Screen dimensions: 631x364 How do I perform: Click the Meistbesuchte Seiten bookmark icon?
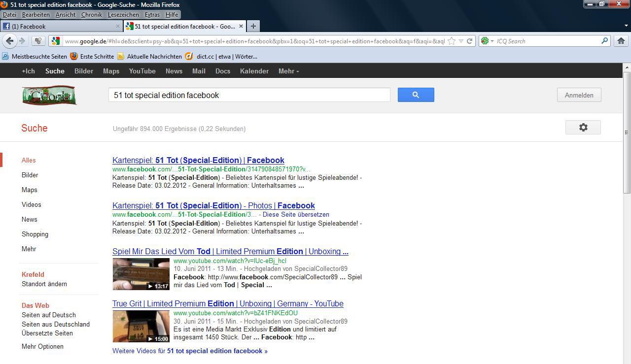[5, 56]
